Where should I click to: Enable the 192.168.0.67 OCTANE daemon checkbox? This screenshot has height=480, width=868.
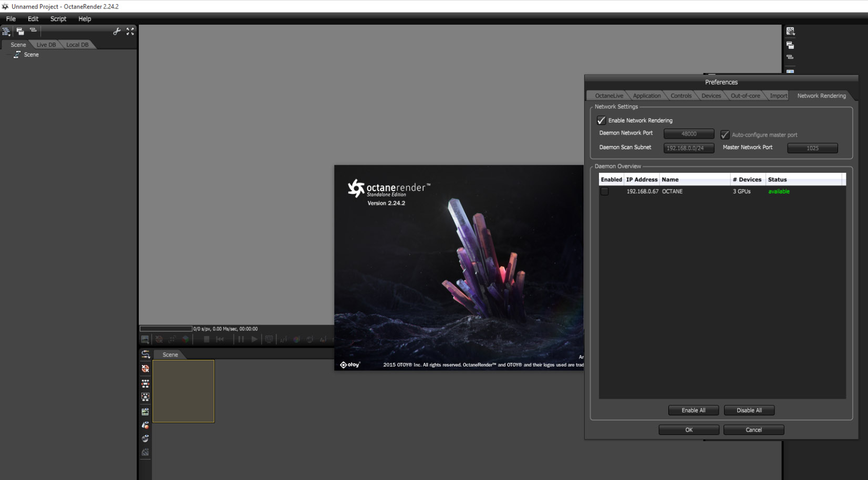pos(605,192)
